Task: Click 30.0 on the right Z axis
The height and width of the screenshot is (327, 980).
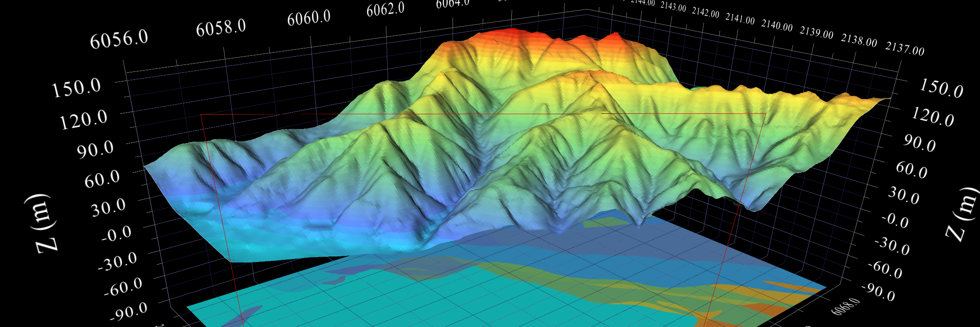Action: (x=904, y=195)
